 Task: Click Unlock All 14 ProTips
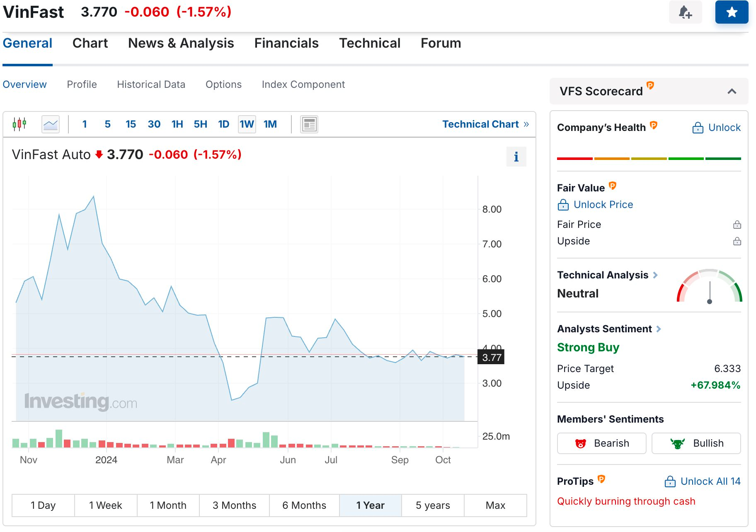pyautogui.click(x=703, y=481)
